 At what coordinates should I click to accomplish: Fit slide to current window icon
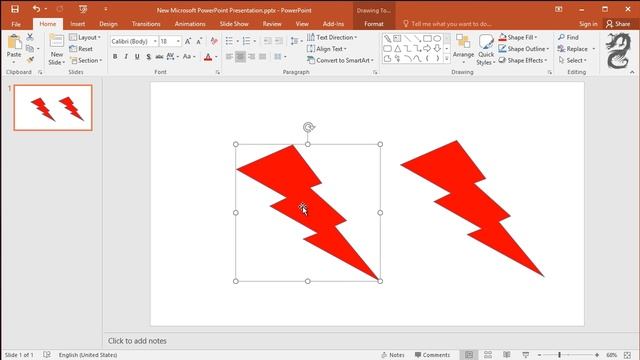(627, 355)
